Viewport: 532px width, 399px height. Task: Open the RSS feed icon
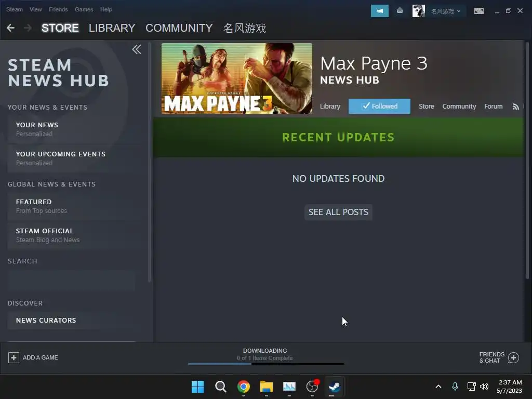coord(516,107)
